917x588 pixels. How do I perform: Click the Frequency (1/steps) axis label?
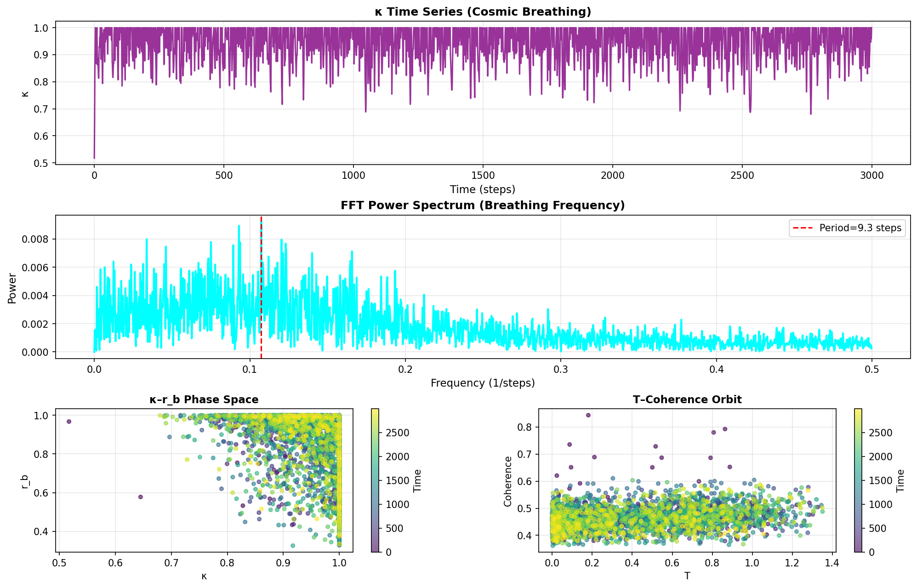(483, 383)
